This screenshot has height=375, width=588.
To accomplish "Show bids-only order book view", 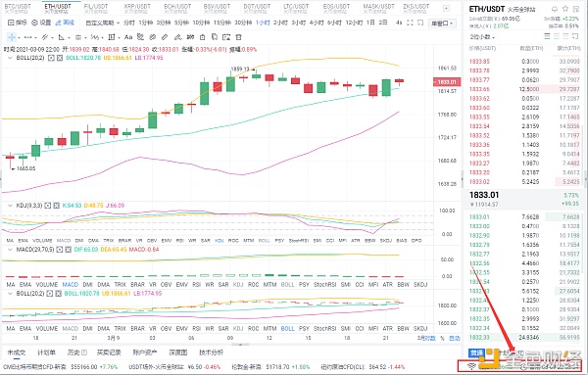I will tap(557, 36).
